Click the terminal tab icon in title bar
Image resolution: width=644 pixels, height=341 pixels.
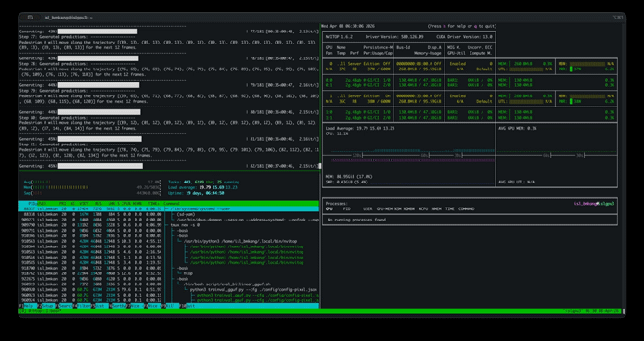click(31, 18)
